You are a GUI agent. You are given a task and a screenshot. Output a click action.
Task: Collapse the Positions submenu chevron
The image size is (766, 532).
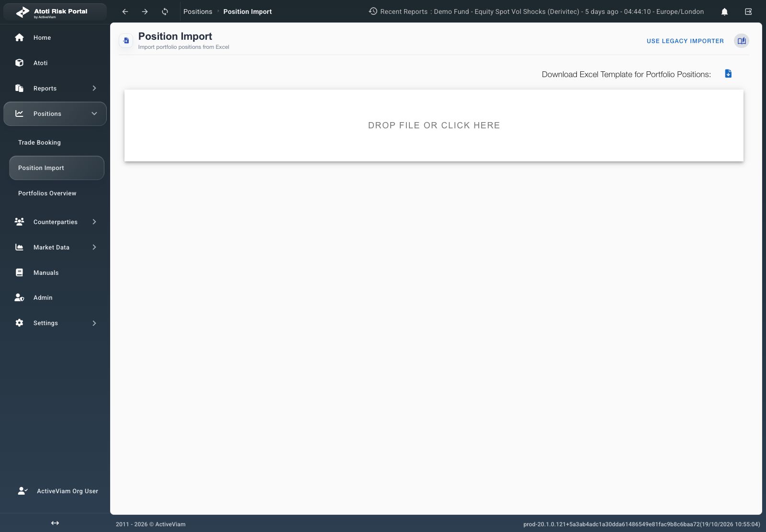pyautogui.click(x=94, y=113)
